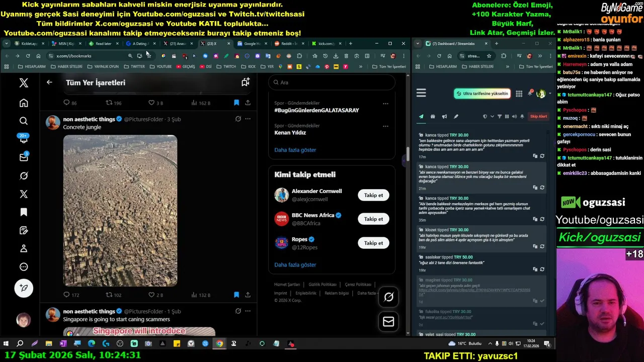Open new tab in X browser window
Image resolution: width=644 pixels, height=362 pixels.
[351, 44]
